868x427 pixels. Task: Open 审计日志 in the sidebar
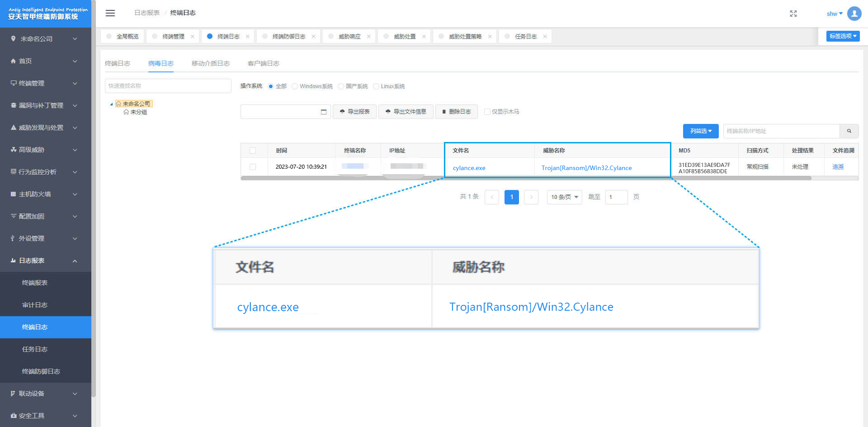(46, 305)
